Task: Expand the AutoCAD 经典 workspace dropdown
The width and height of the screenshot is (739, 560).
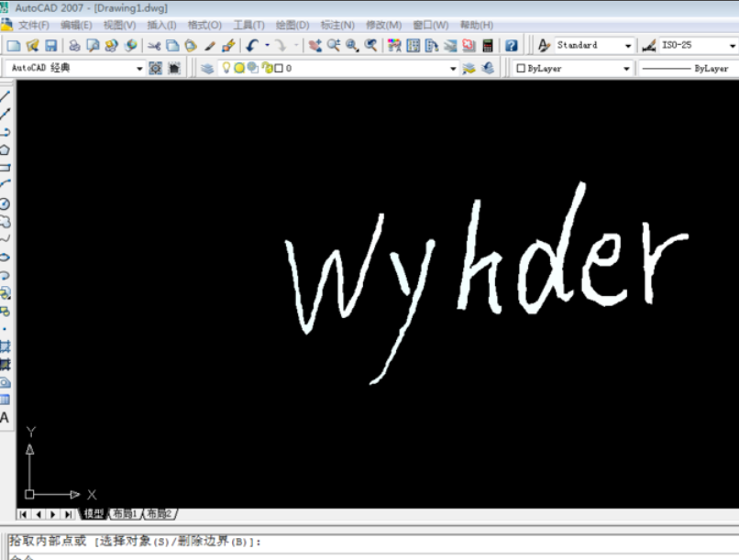Action: pos(139,69)
